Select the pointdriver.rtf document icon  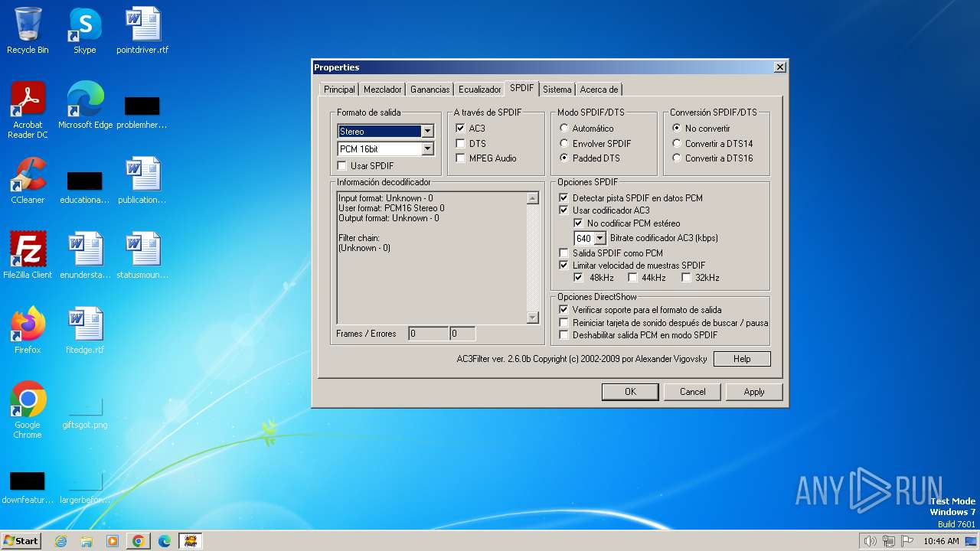coord(142,31)
